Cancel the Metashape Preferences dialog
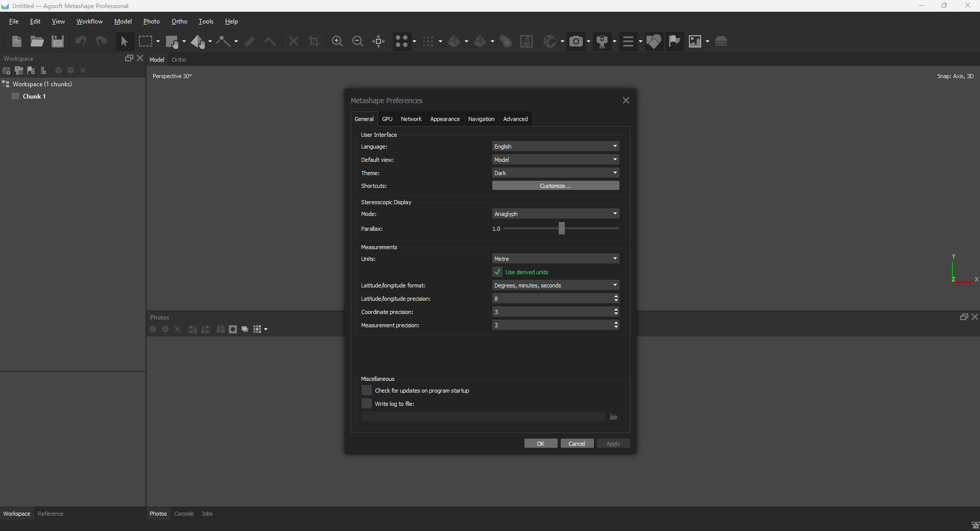 [577, 444]
